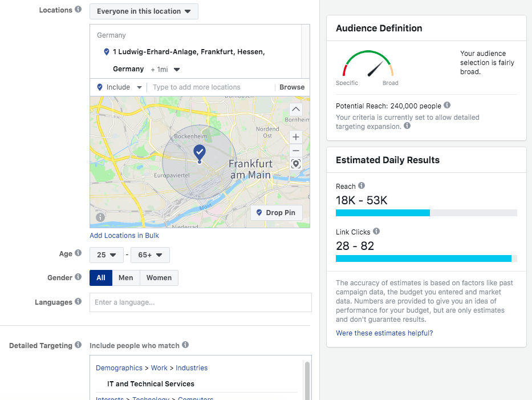Click the Link Clicks info icon
The height and width of the screenshot is (400, 532).
[x=376, y=231]
